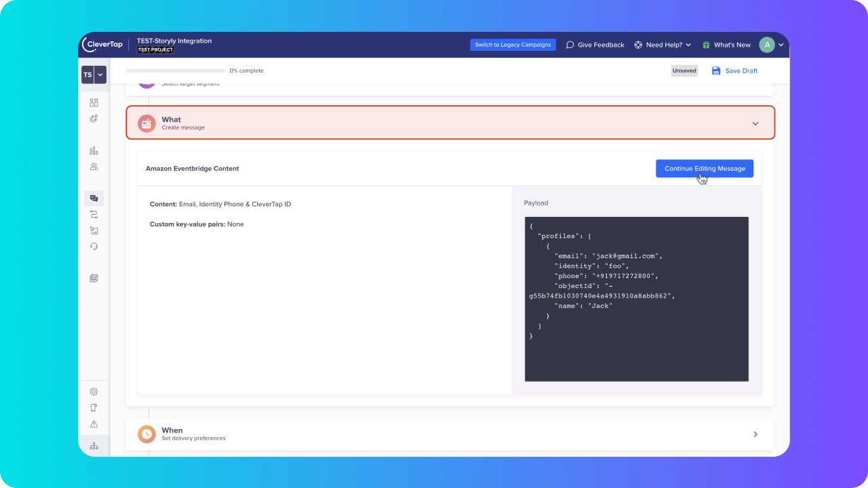Click the CleverTap logo

[102, 45]
